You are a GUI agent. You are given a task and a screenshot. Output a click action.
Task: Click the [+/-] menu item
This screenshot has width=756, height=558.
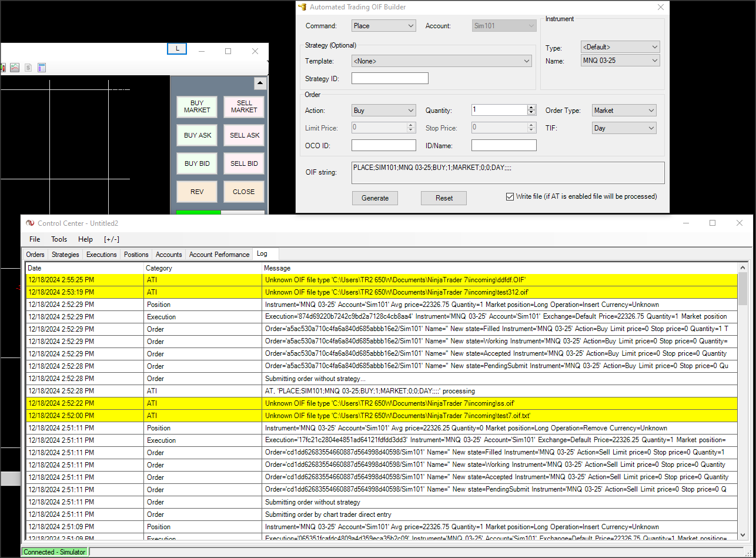(x=112, y=239)
